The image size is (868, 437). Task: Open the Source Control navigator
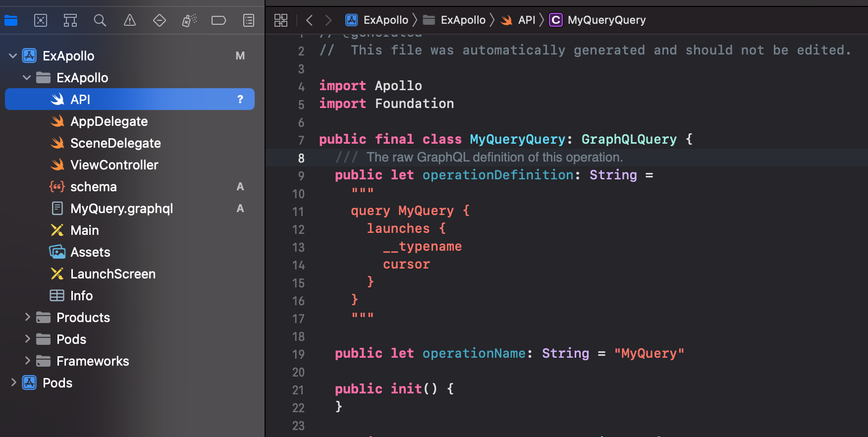click(x=41, y=20)
